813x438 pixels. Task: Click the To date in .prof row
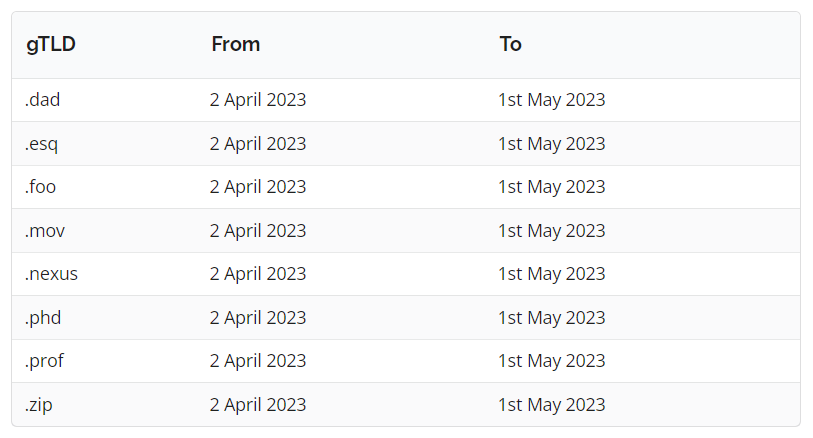click(x=551, y=361)
